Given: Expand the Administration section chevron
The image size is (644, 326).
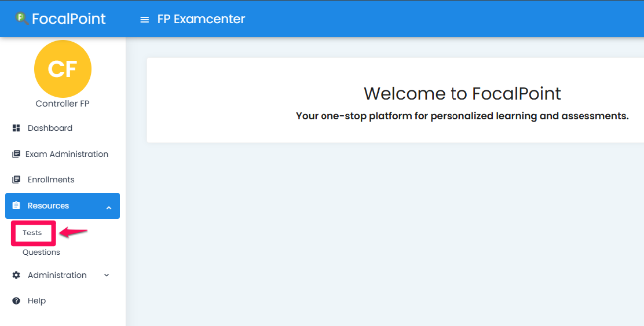Looking at the screenshot, I should (x=107, y=275).
